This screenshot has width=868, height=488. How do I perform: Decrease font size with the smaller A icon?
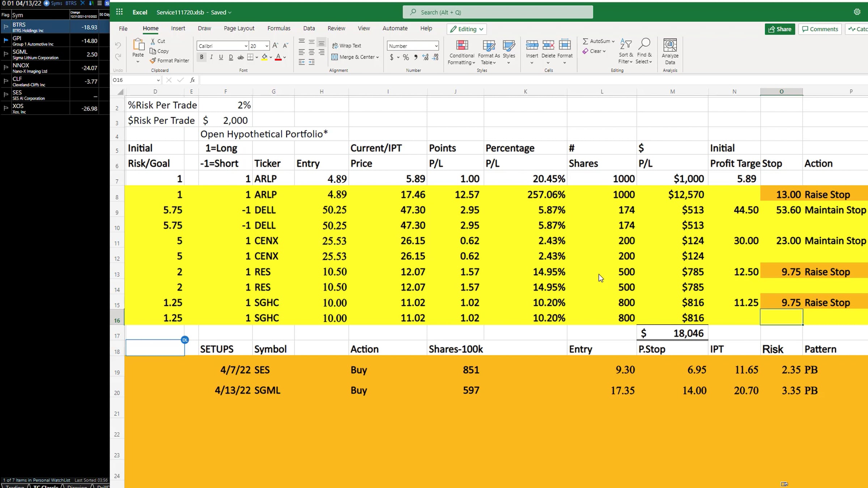coord(286,46)
